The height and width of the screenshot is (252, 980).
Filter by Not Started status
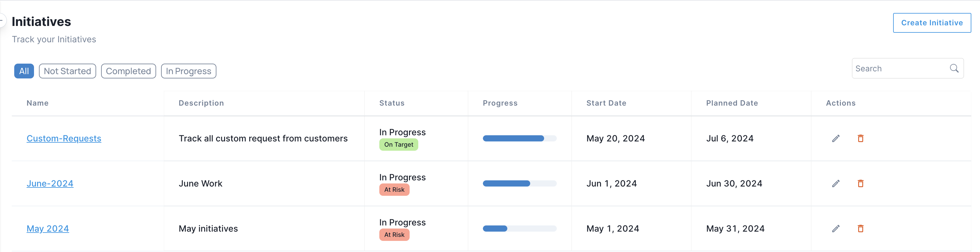point(67,71)
